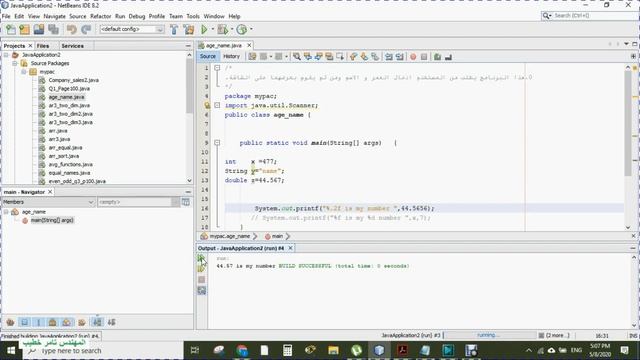Viewport: 640px width, 360px height.
Task: Click the mypac.age_name breadcrumb
Action: pyautogui.click(x=230, y=236)
